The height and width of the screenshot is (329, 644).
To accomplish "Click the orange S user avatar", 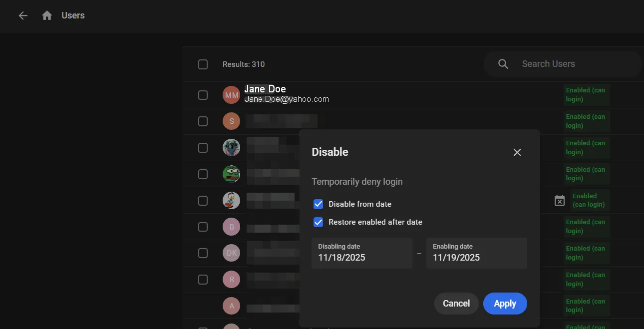I will pyautogui.click(x=232, y=121).
